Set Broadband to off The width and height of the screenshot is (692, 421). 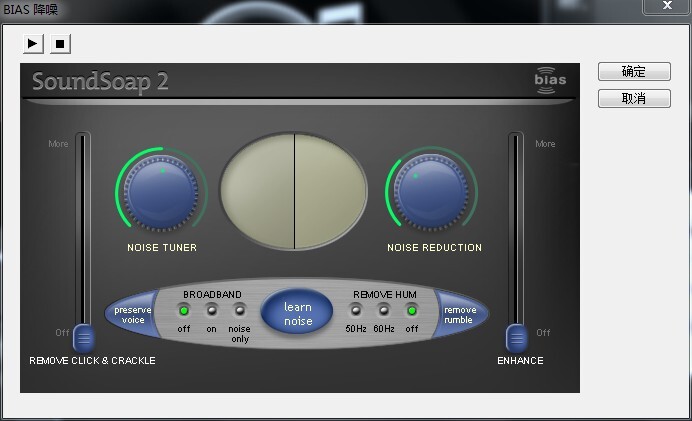pos(184,311)
